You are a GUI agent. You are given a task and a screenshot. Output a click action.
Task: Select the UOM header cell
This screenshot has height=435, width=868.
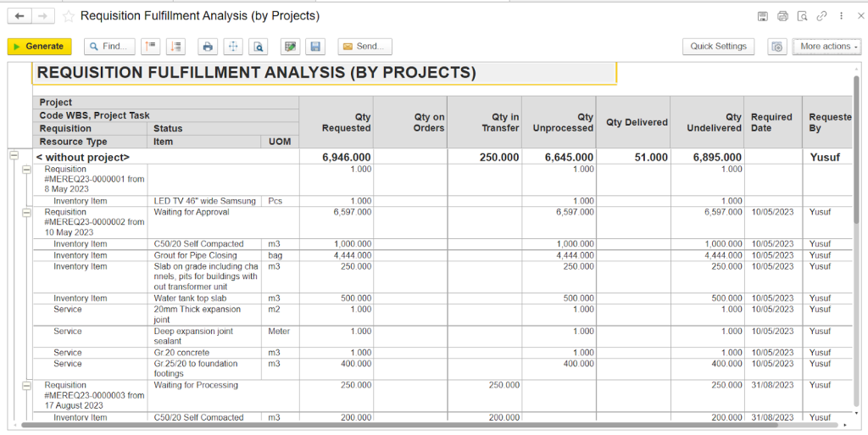pyautogui.click(x=280, y=142)
